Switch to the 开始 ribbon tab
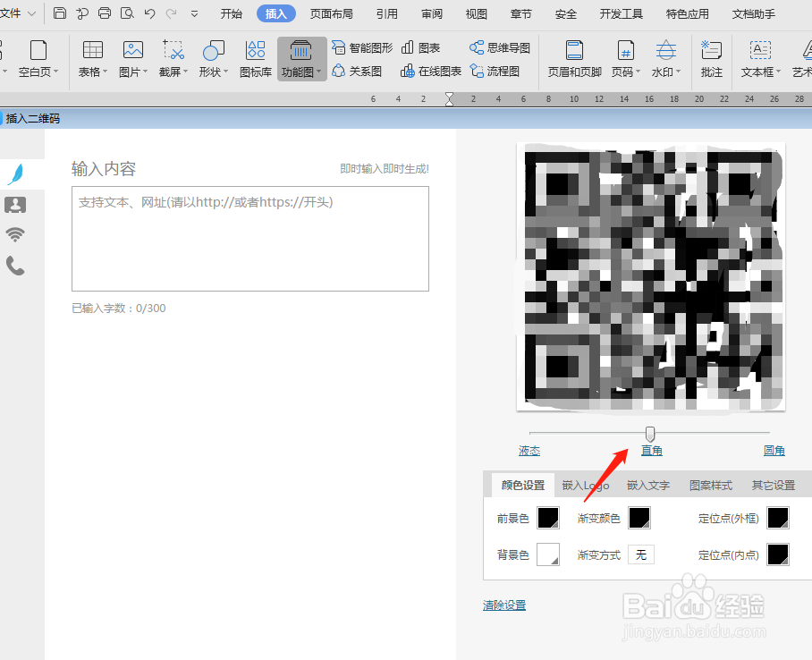 tap(231, 14)
